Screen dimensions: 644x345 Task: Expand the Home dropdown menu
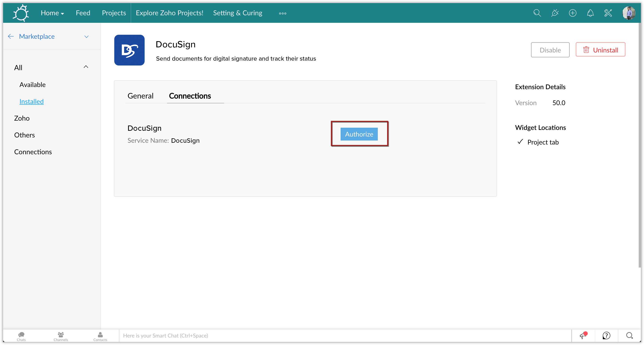pos(52,13)
